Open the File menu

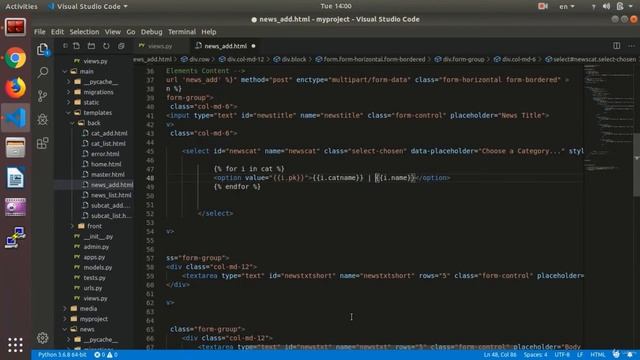point(40,32)
